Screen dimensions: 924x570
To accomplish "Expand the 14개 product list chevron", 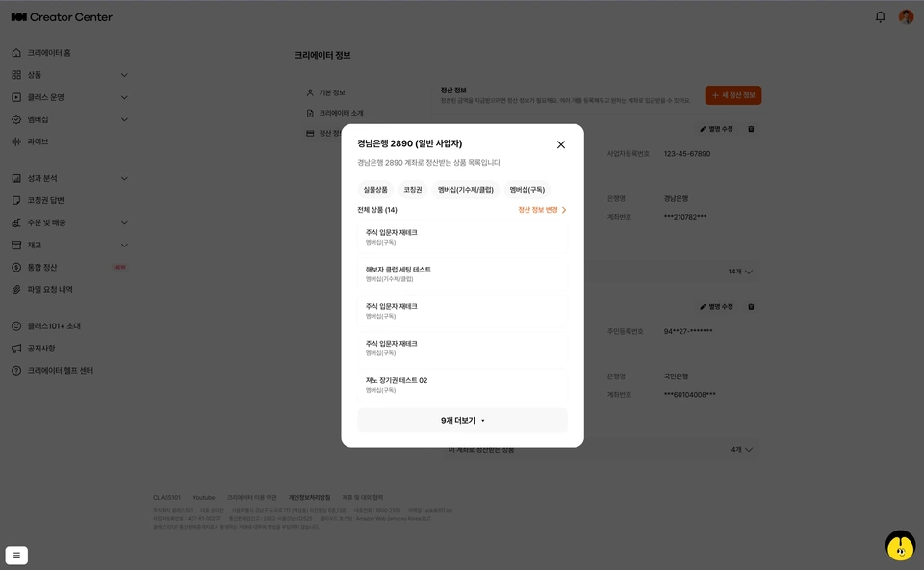I will [x=749, y=272].
